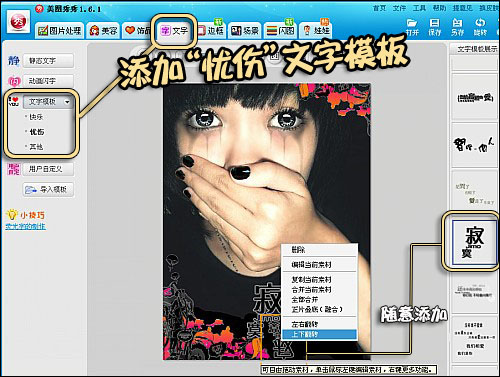This screenshot has height=377, width=500.
Task: Open the 美容 tab
Action: tap(103, 31)
